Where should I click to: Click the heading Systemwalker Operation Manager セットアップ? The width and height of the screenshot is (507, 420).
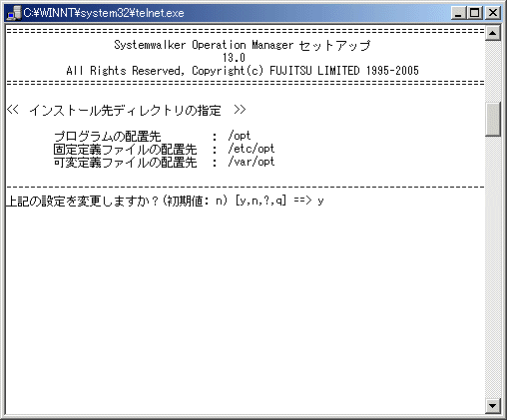pyautogui.click(x=243, y=45)
